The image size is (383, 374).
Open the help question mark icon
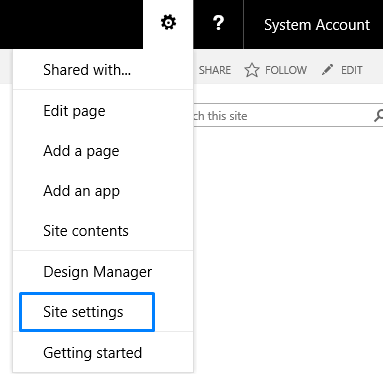(x=218, y=23)
